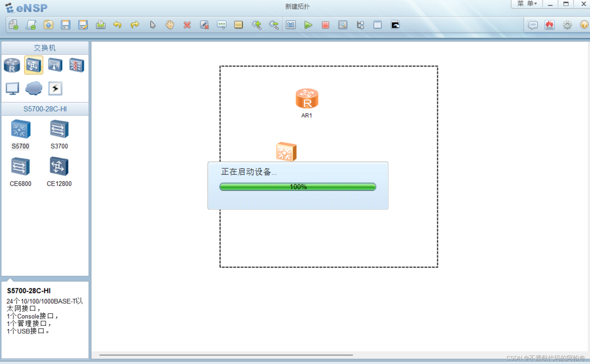The width and height of the screenshot is (590, 364).
Task: Choose the CE6800 switch model
Action: point(21,172)
